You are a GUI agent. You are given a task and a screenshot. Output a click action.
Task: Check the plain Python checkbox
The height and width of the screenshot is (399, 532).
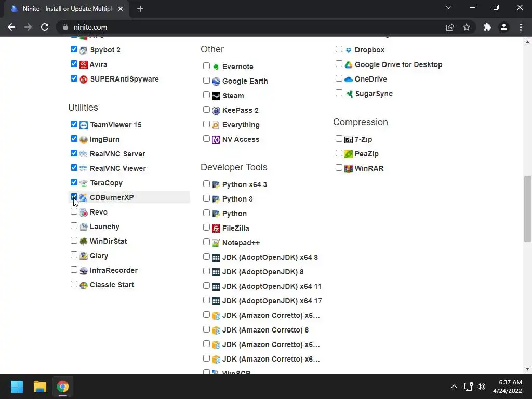[206, 213]
